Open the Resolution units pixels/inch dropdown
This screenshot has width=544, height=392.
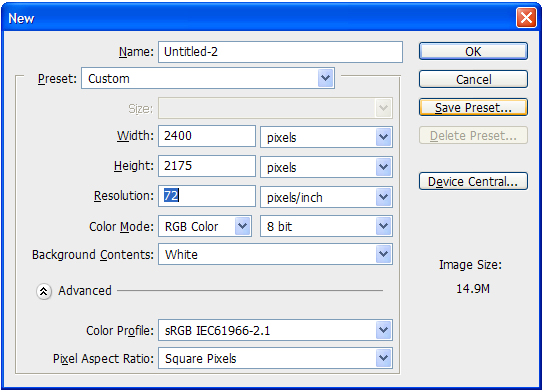point(326,197)
